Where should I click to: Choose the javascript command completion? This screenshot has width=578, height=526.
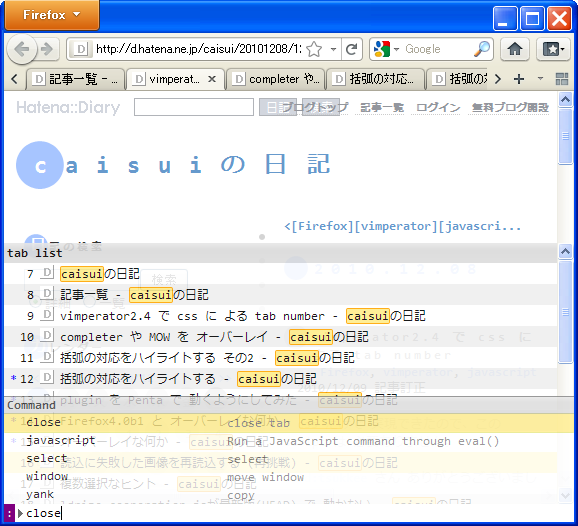click(281, 441)
